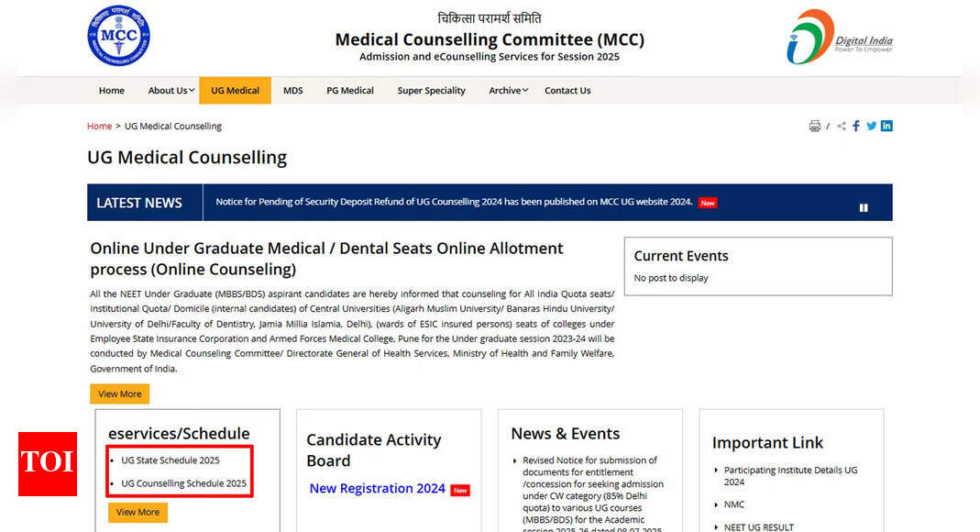
Task: Share page on Twitter
Action: [x=871, y=127]
